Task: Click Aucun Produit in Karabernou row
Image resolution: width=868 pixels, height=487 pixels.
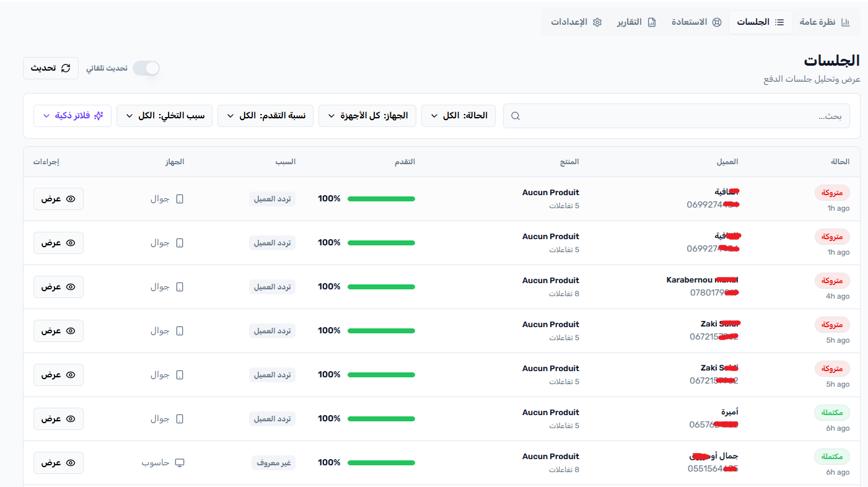Action: pyautogui.click(x=551, y=280)
